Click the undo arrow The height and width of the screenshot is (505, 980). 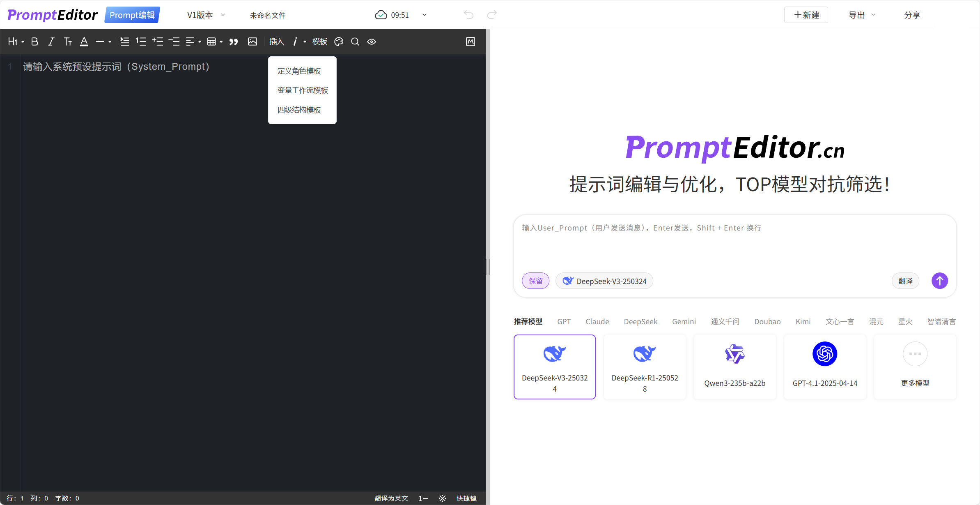(468, 15)
